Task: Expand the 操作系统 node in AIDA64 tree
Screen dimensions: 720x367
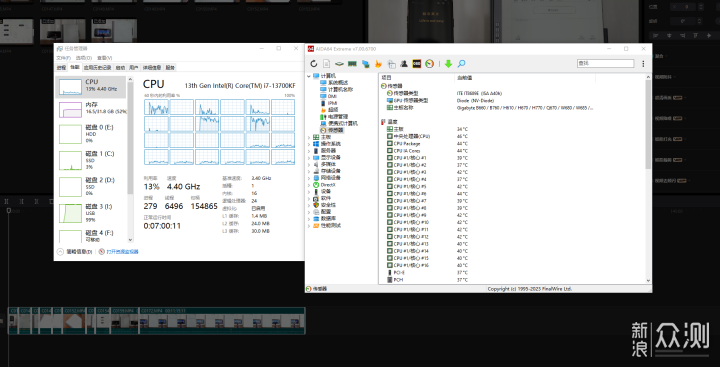Action: (x=309, y=144)
